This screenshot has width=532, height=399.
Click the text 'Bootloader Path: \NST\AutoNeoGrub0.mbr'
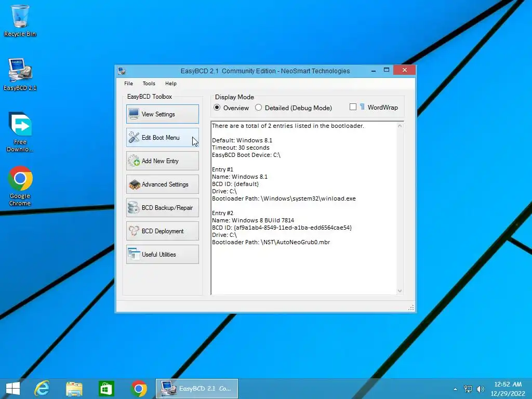(271, 242)
